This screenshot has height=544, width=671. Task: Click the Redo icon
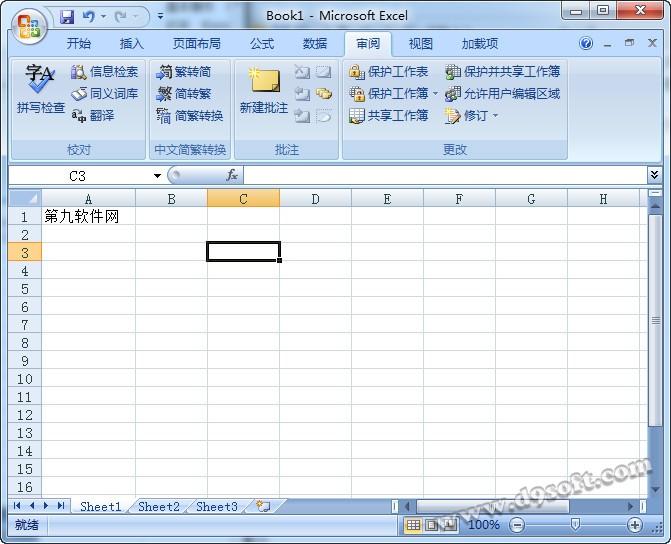[120, 17]
